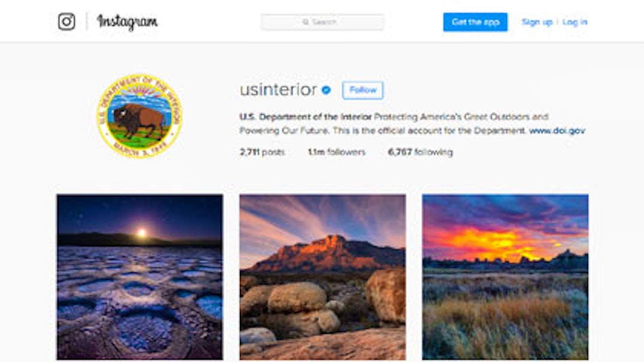Screen dimensions: 644x362
Task: Open the fiery sunset grassland photo
Action: coord(505,277)
